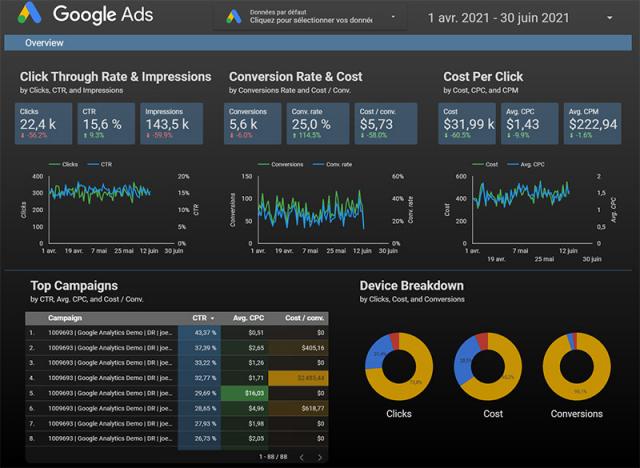This screenshot has height=468, width=640.
Task: Click the Conversions line chart
Action: 322,210
